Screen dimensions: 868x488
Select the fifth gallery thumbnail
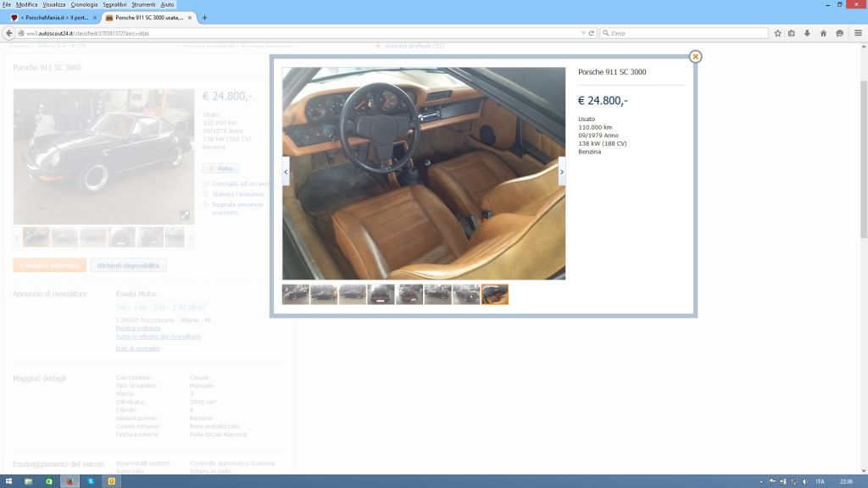[x=409, y=294]
